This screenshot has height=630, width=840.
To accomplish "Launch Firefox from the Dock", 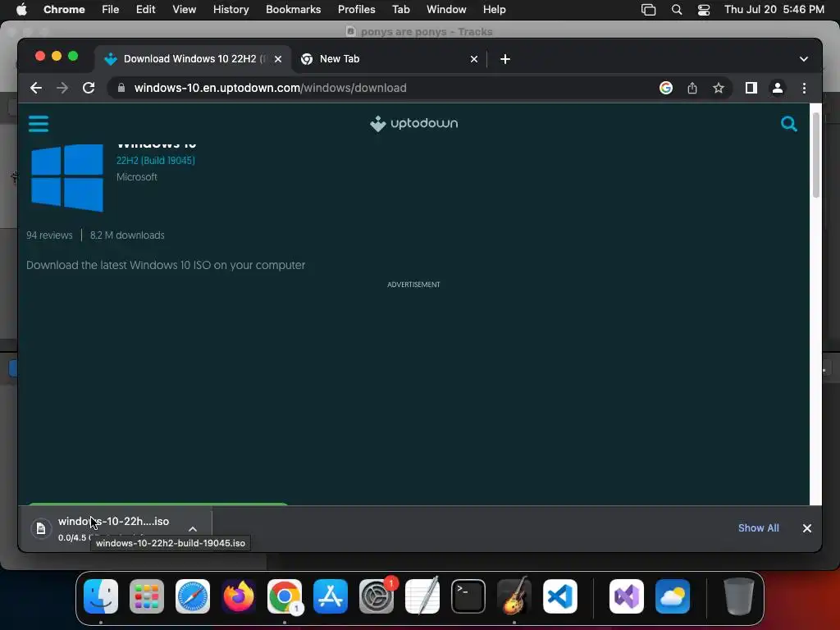I will coord(239,596).
